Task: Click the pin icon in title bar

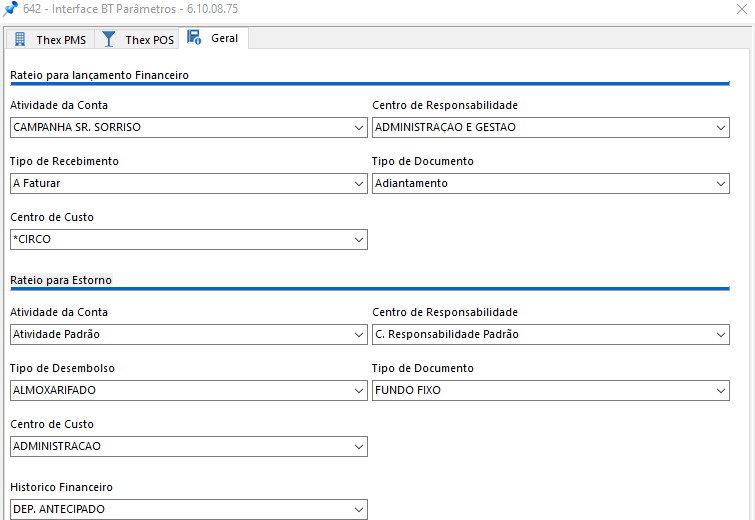Action: tap(10, 8)
